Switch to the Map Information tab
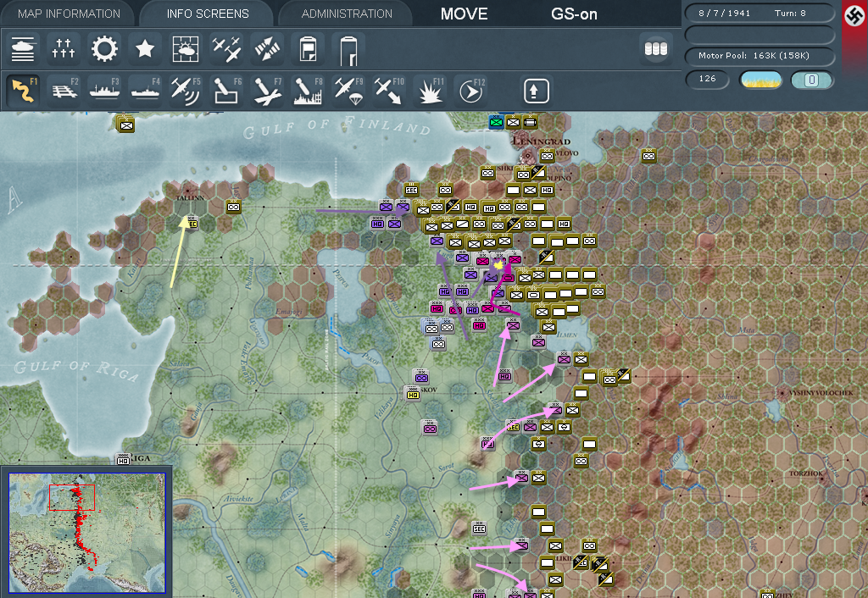Image resolution: width=868 pixels, height=598 pixels. 69,14
